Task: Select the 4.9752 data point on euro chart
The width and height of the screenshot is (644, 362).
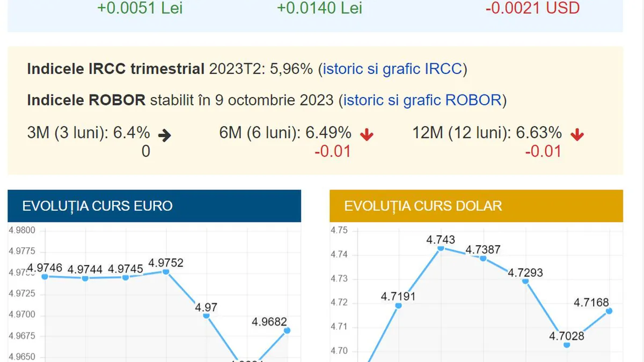Action: [166, 271]
